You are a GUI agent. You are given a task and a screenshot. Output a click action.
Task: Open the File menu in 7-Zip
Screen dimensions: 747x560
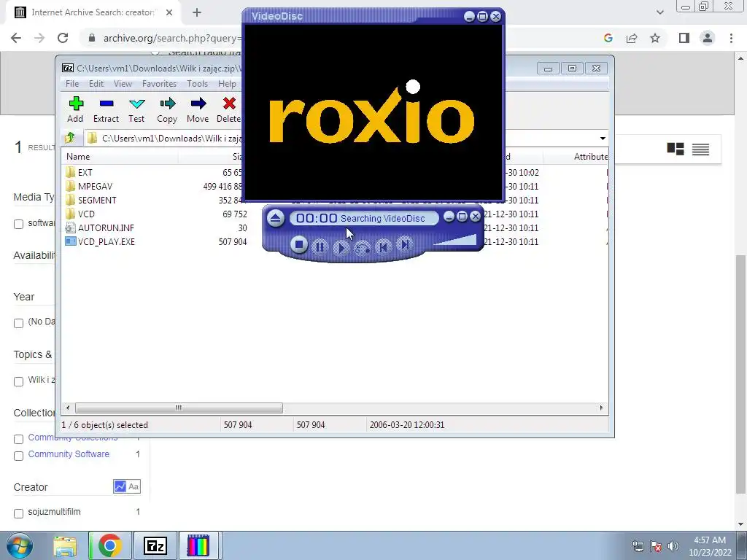[72, 84]
